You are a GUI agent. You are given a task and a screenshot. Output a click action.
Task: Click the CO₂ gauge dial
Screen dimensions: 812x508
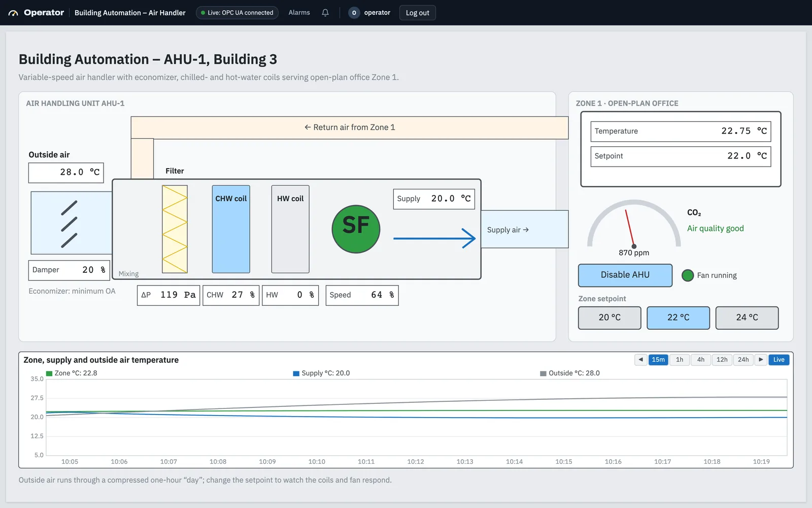(x=634, y=224)
